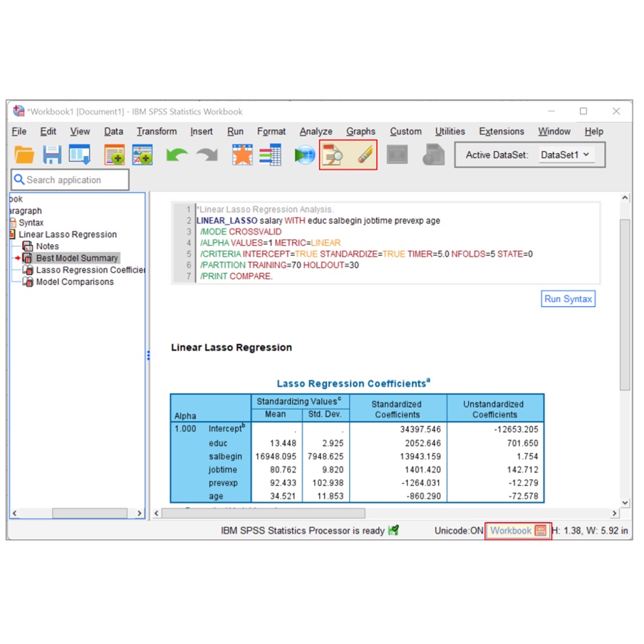The image size is (644, 644).
Task: Click the search magnifier icon
Action: coord(19,180)
